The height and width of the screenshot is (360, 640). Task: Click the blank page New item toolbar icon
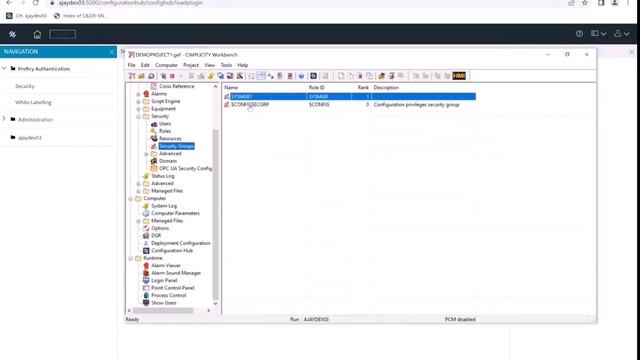click(341, 76)
